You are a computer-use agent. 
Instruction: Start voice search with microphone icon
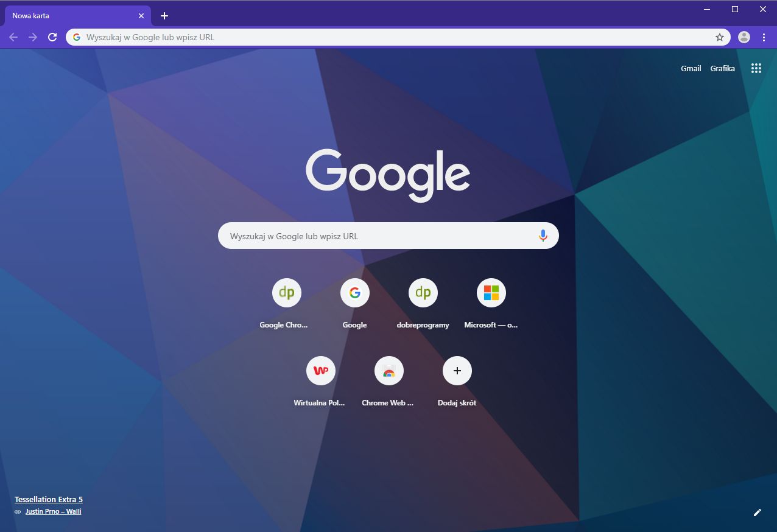coord(543,236)
